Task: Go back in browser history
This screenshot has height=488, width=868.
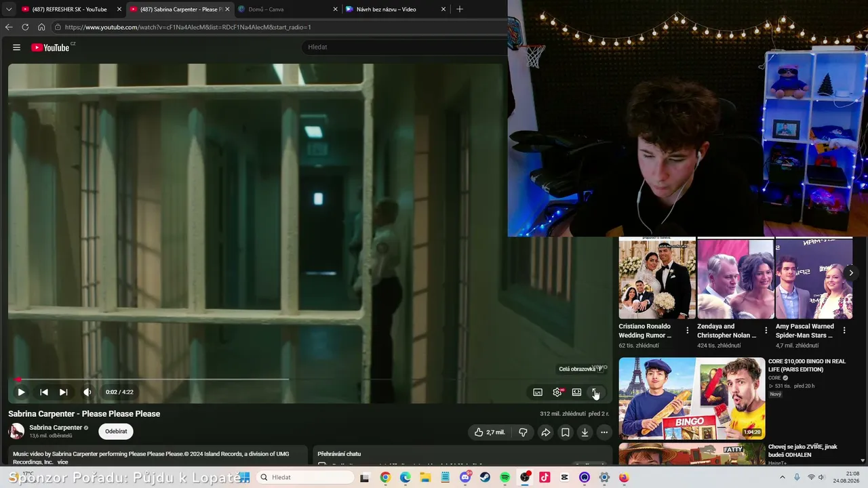Action: (9, 27)
